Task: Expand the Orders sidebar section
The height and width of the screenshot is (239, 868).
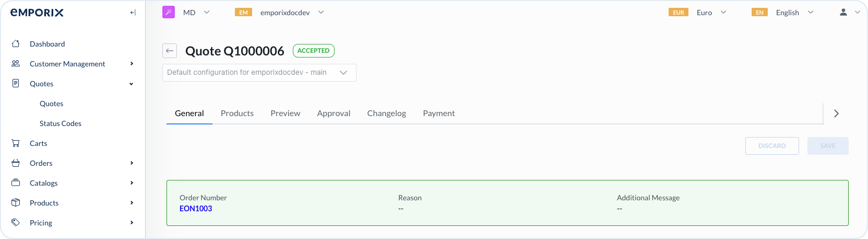Action: (x=132, y=163)
